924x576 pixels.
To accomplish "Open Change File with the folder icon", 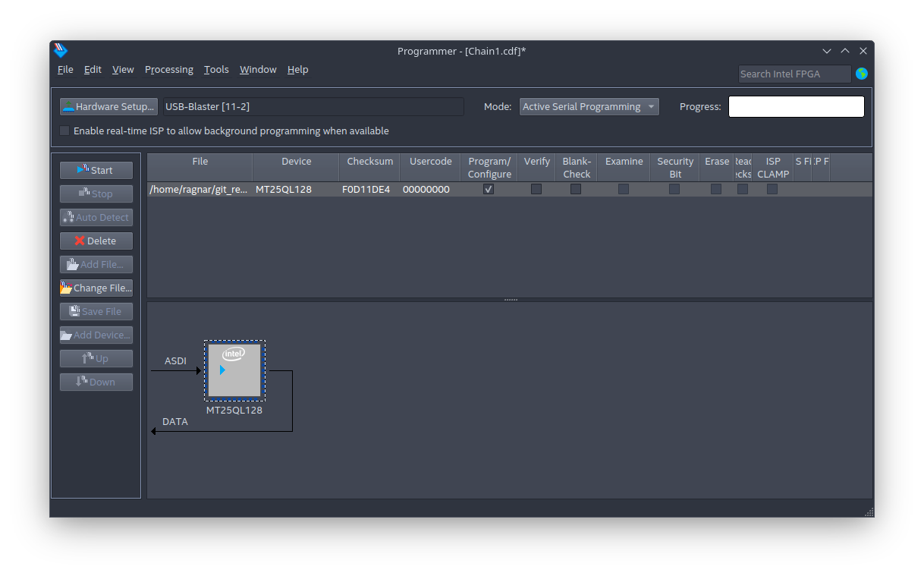I will click(68, 288).
